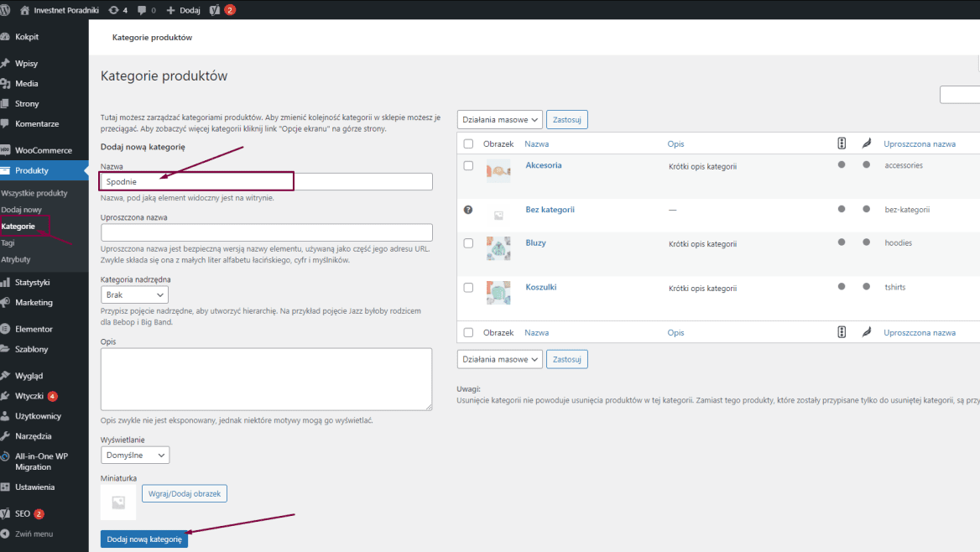Click the Dodaj nową kategorię button
Viewport: 980px width, 552px height.
click(x=144, y=539)
